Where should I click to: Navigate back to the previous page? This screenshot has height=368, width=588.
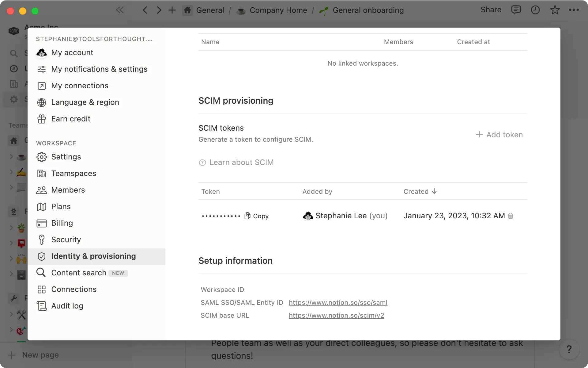pos(145,10)
